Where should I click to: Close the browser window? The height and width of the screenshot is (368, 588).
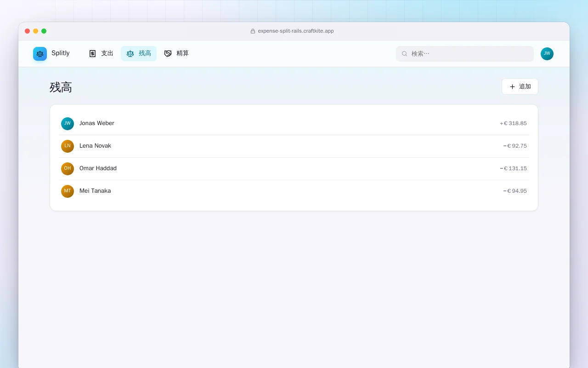tap(28, 31)
